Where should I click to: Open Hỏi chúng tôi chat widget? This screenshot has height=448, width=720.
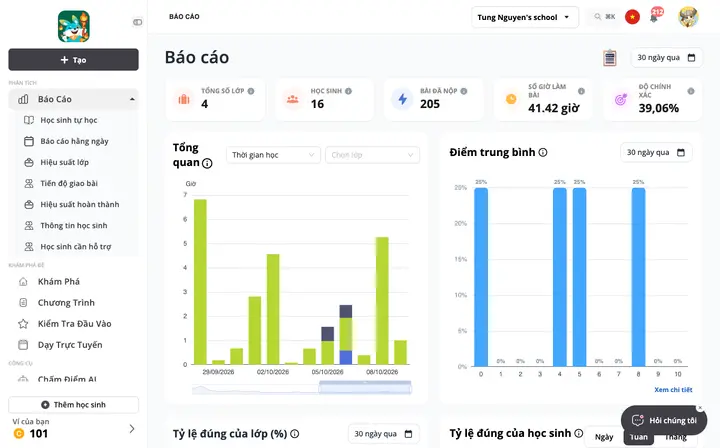[x=664, y=420]
